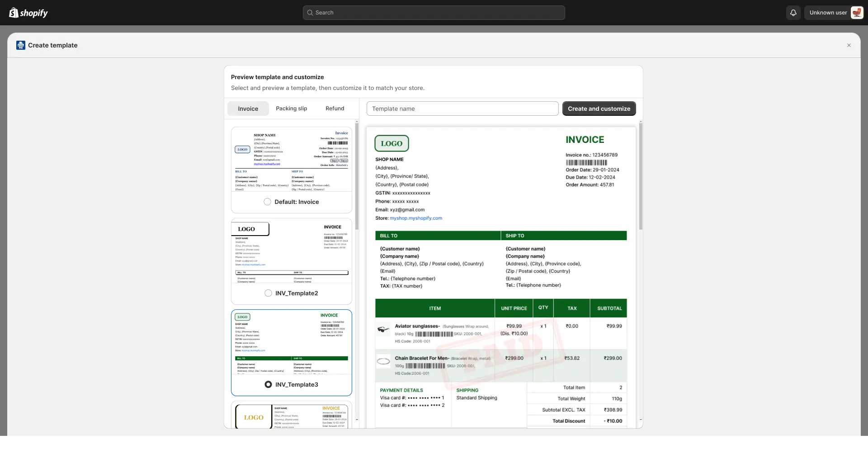Open the myshop.myshopify.com store link
The width and height of the screenshot is (868, 463).
(x=416, y=218)
